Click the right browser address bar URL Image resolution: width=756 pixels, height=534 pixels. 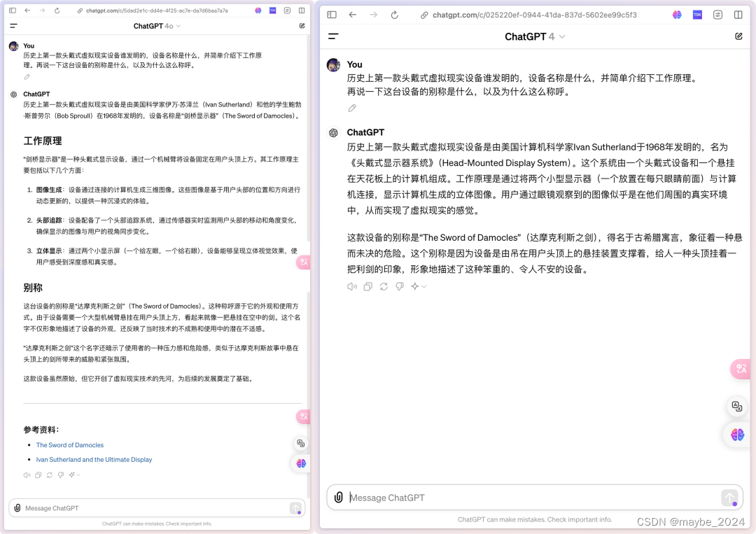tap(535, 15)
